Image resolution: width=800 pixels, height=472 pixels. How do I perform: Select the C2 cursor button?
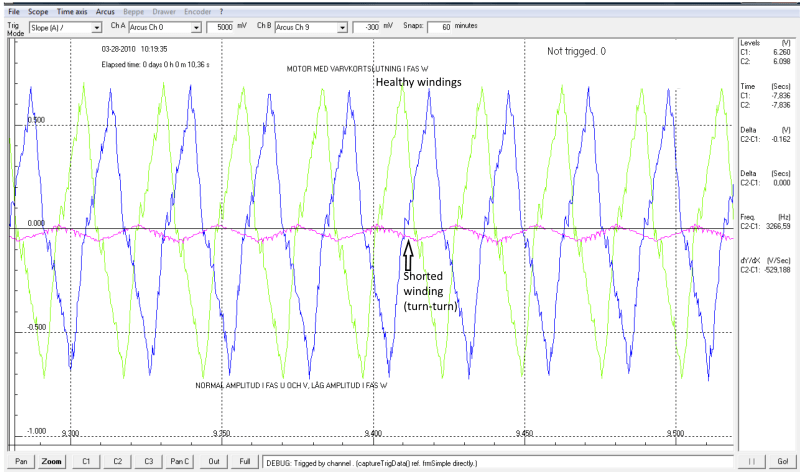click(117, 461)
